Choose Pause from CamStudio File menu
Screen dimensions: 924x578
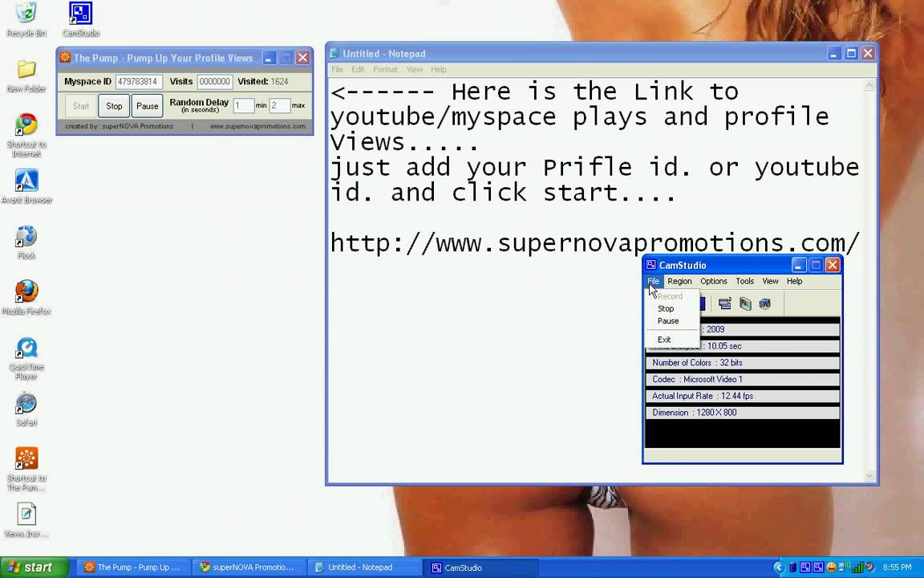tap(668, 321)
